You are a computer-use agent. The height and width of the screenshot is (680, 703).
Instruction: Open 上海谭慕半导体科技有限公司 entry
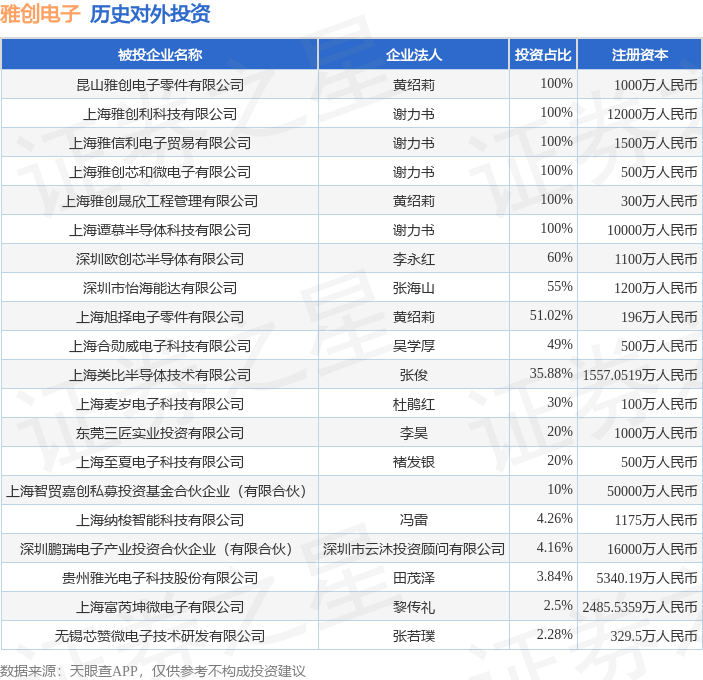click(160, 230)
